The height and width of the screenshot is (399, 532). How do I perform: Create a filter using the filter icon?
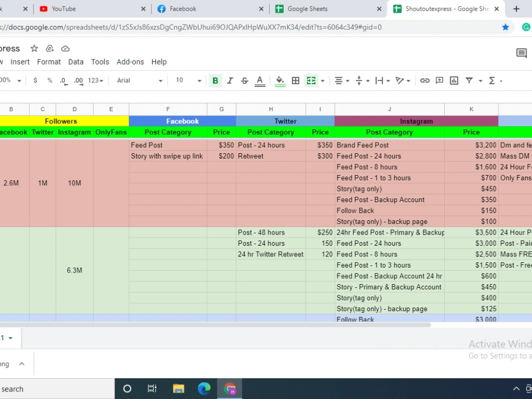coord(469,80)
